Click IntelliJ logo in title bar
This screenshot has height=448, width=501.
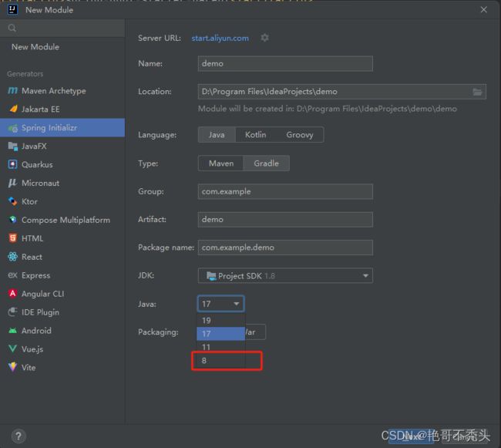[x=12, y=9]
